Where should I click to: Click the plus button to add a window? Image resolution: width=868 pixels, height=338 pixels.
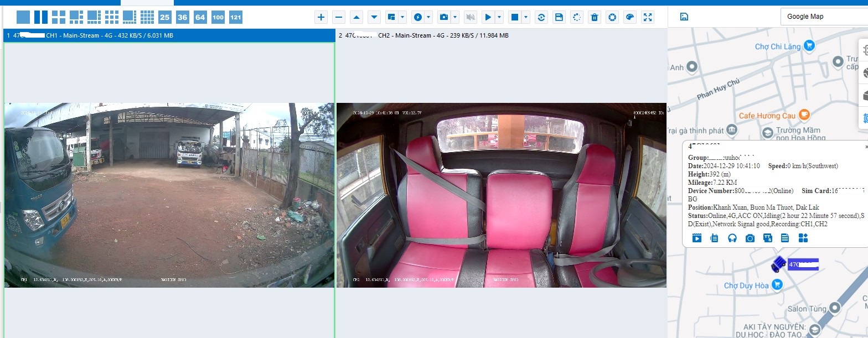(321, 17)
